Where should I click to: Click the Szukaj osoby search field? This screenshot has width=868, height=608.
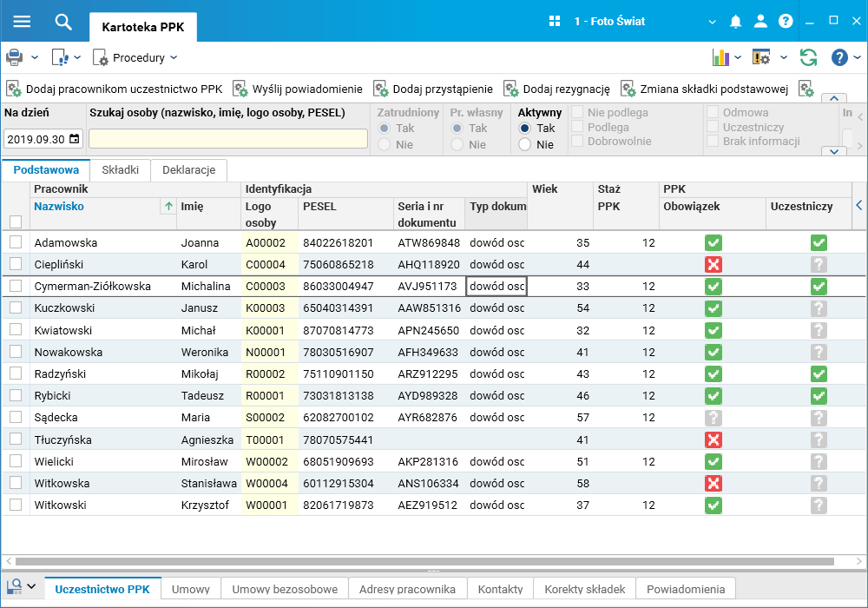(x=228, y=139)
